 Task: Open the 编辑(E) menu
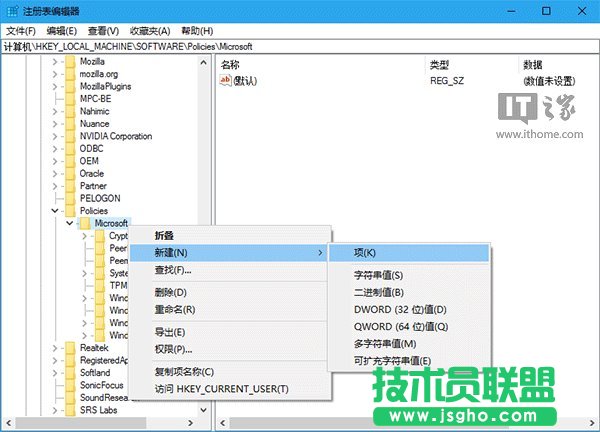click(62, 31)
